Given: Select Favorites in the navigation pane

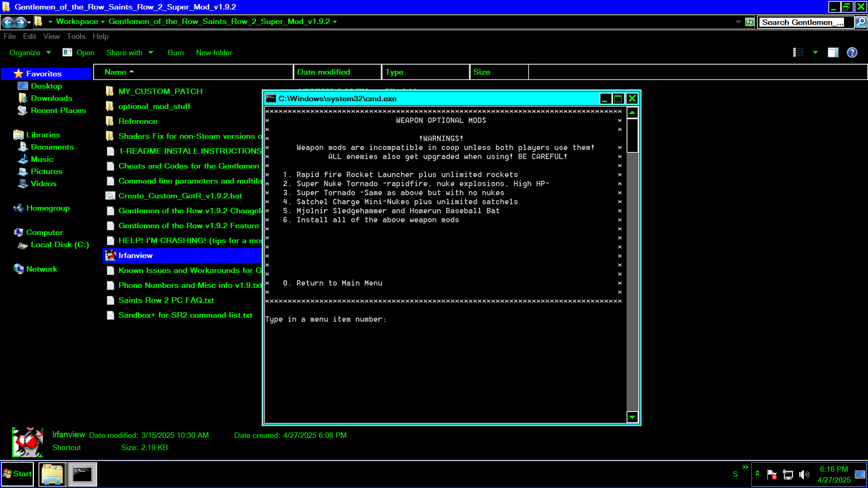Looking at the screenshot, I should click(44, 74).
